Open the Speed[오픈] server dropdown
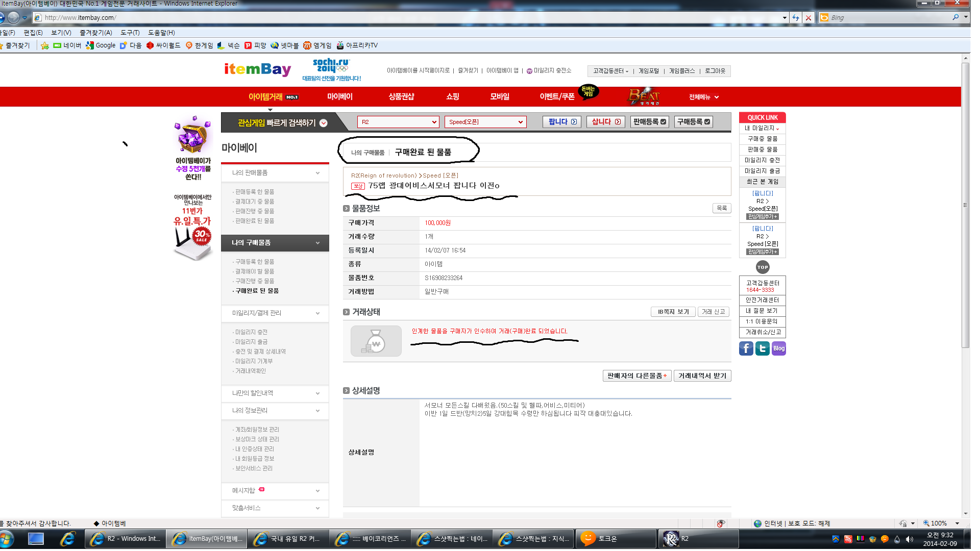This screenshot has width=980, height=551. (x=485, y=122)
